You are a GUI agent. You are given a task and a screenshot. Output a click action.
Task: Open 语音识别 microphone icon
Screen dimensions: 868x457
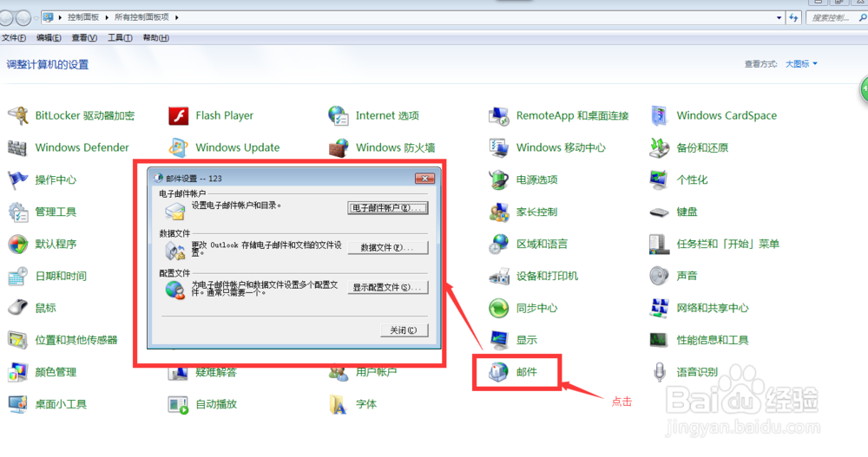tap(659, 372)
